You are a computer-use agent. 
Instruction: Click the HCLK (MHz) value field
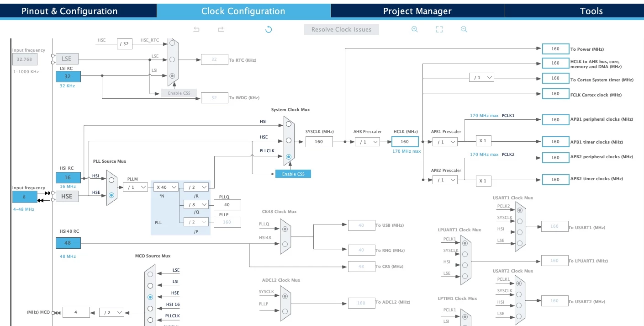click(x=405, y=142)
